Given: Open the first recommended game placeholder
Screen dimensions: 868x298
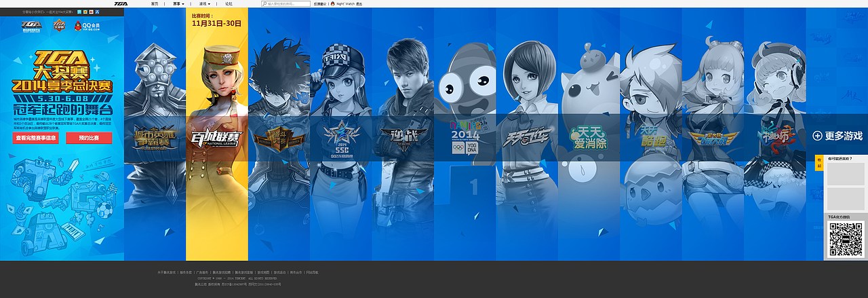Looking at the screenshot, I should pyautogui.click(x=846, y=174).
